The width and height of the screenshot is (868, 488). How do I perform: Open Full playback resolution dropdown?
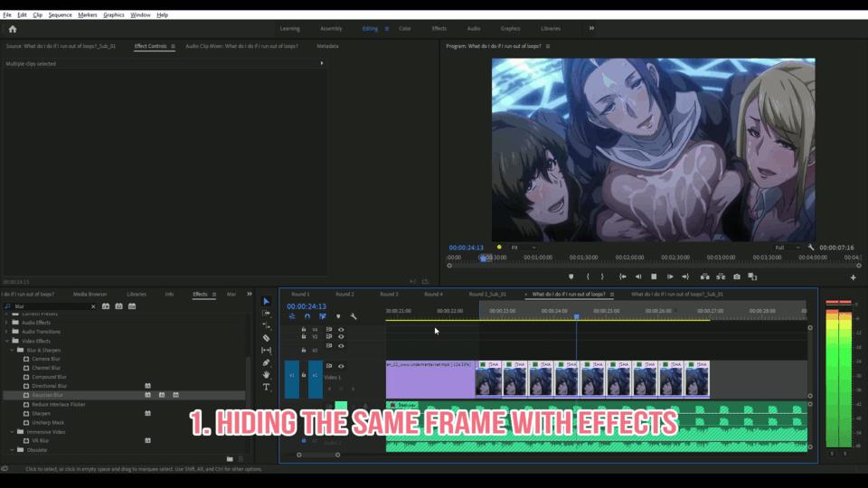787,248
